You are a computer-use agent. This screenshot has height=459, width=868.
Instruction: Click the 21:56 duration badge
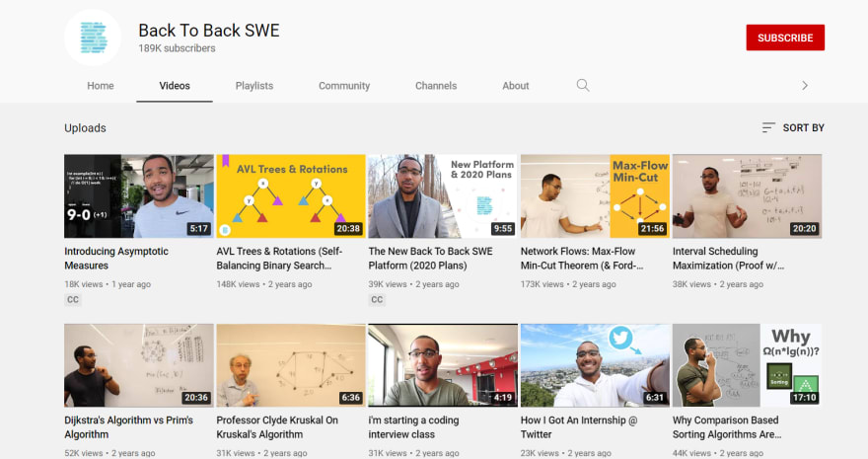[652, 229]
